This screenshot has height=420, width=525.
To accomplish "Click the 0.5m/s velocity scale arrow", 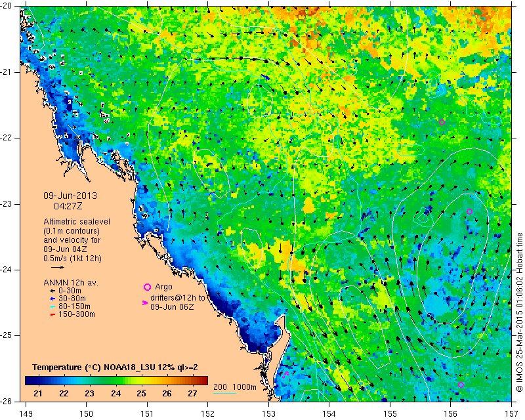I will coord(58,267).
